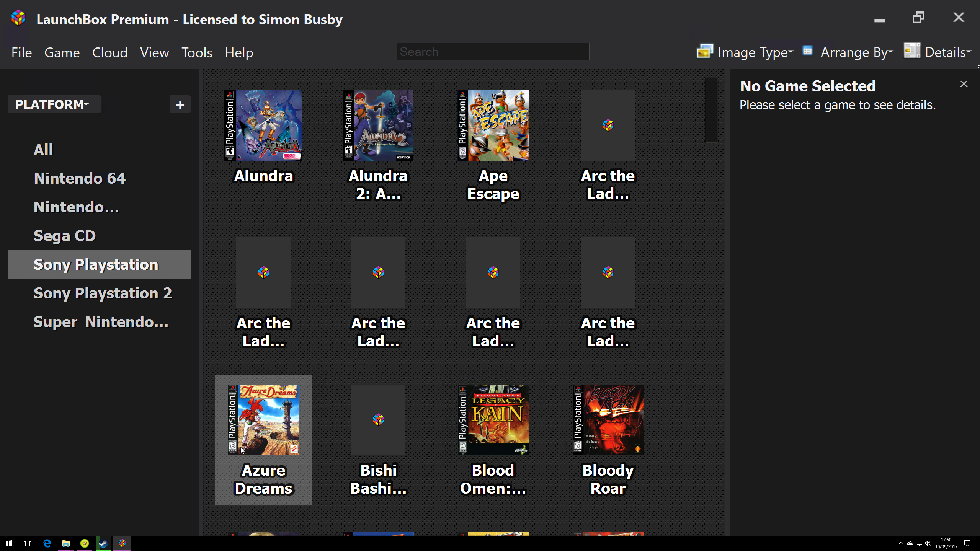Show hidden system tray icons

coord(901,543)
